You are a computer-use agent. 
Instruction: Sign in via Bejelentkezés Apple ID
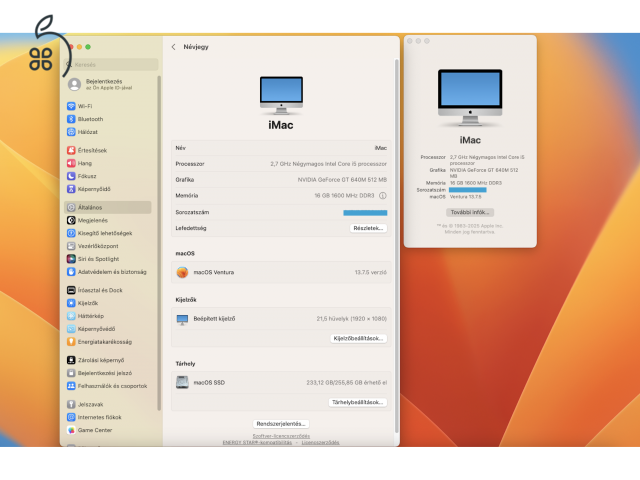103,84
